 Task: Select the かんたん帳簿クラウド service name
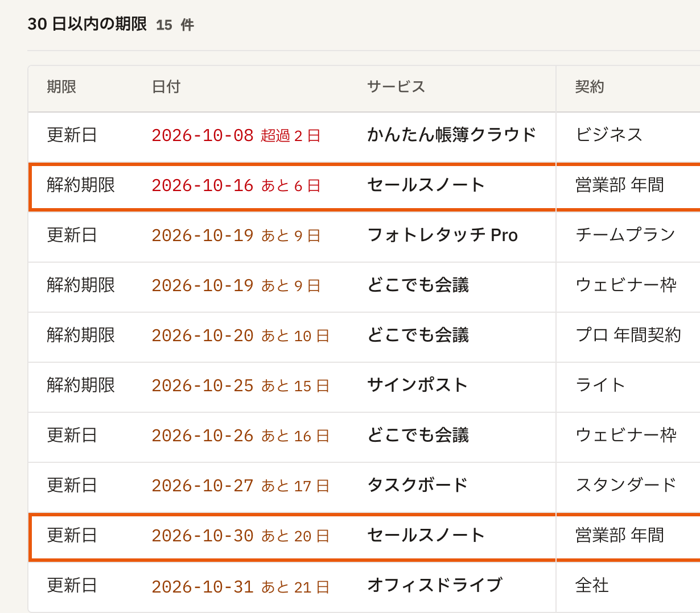(452, 135)
